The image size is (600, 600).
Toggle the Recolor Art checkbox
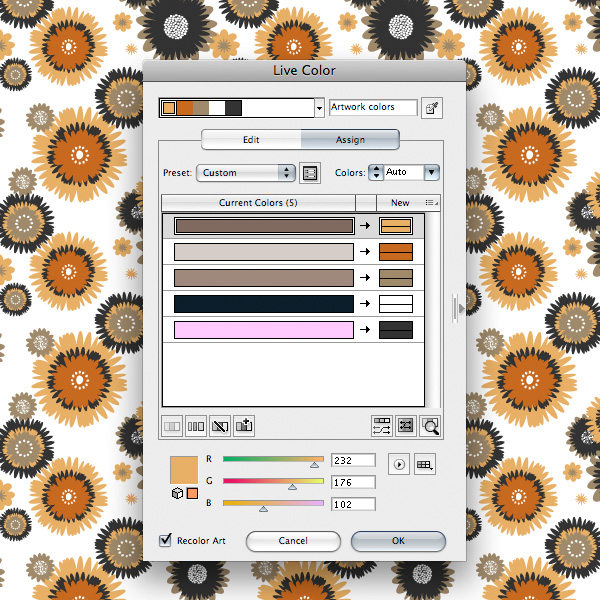coord(165,540)
